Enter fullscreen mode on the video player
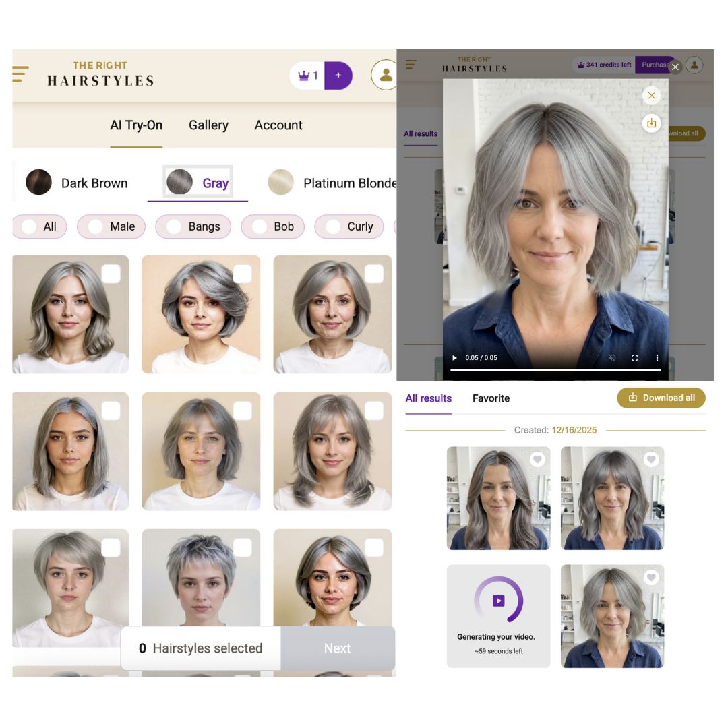The width and height of the screenshot is (728, 728). click(634, 357)
